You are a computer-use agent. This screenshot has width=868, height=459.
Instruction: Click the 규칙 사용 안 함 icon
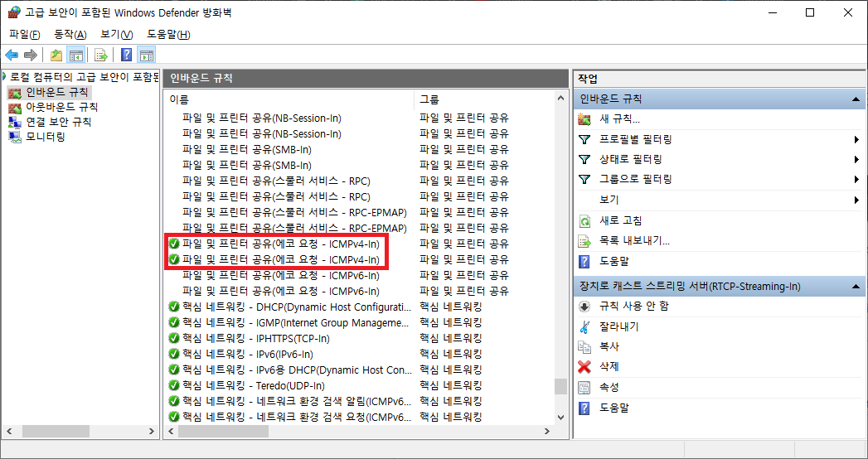[x=584, y=307]
